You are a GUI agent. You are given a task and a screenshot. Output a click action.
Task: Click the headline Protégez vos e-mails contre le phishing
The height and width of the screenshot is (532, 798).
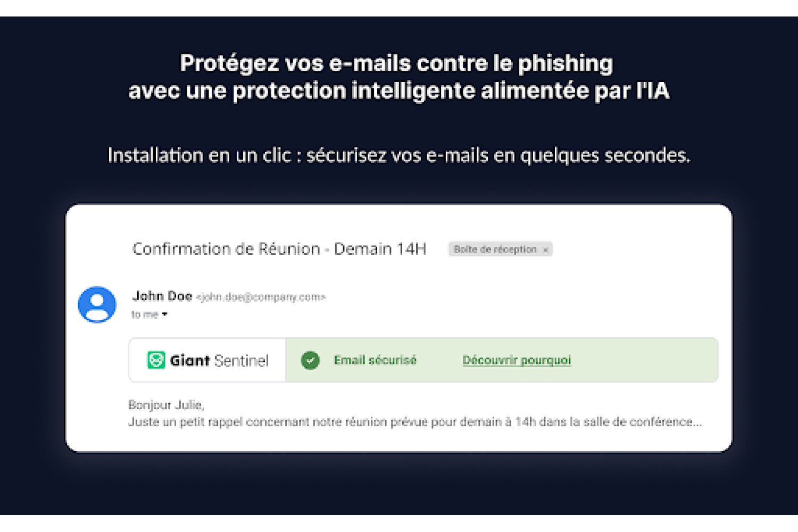tap(396, 63)
